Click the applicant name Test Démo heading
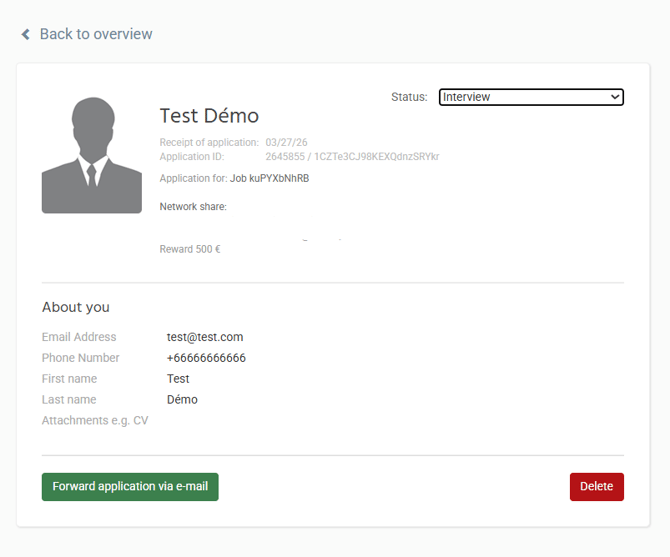 click(209, 116)
